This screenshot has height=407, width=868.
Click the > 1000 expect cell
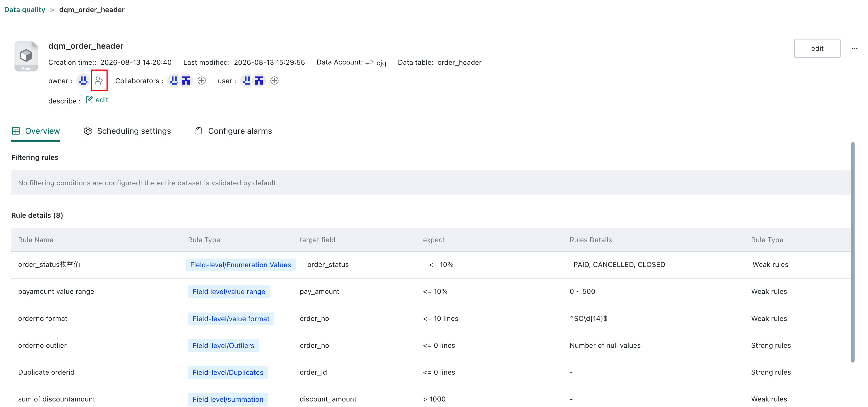click(x=434, y=399)
